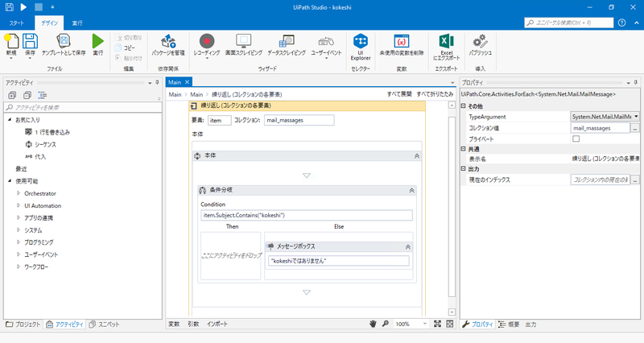
Task: Open パッケージを管理 package manager
Action: coord(168,45)
